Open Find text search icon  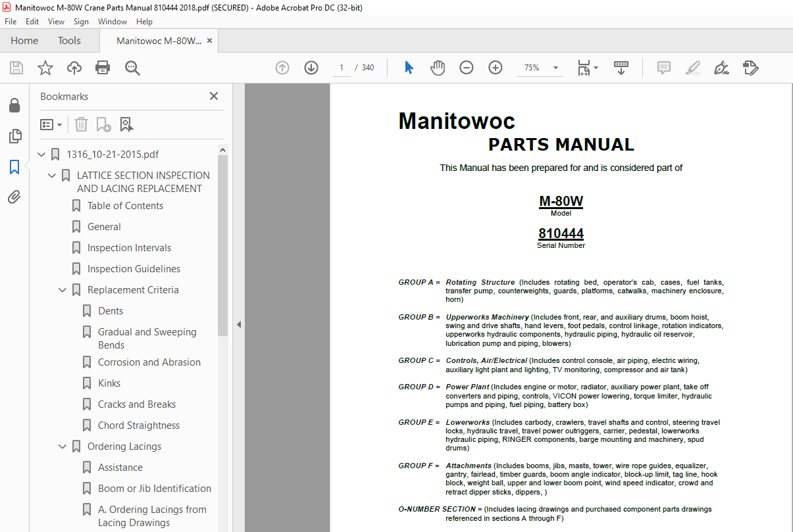click(x=132, y=68)
